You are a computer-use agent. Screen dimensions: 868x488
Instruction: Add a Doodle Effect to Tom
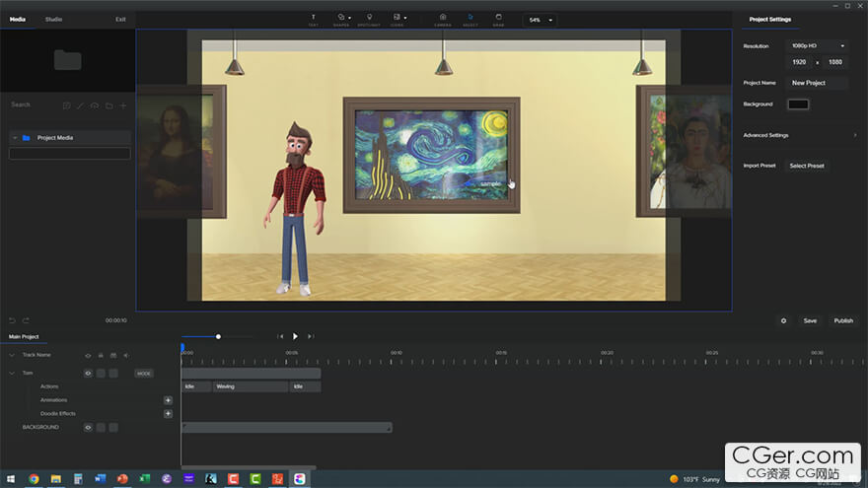click(168, 414)
